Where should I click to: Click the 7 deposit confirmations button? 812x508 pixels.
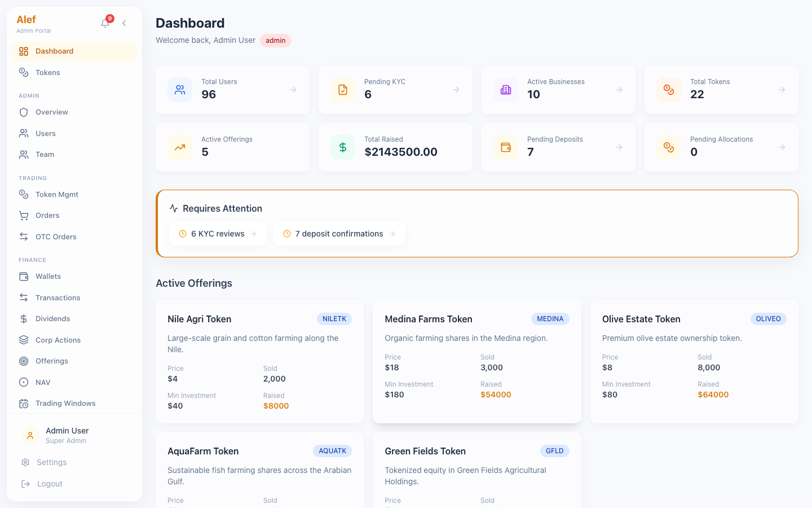tap(339, 233)
